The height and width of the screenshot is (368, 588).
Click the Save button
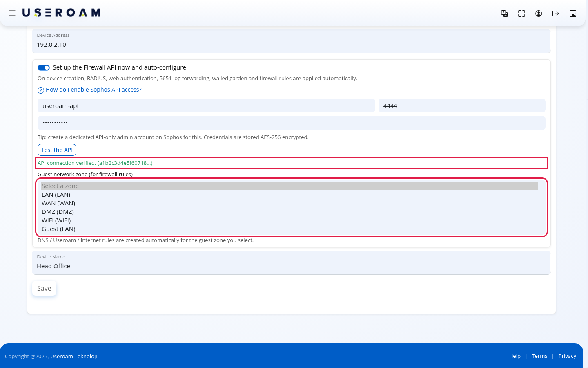[44, 288]
